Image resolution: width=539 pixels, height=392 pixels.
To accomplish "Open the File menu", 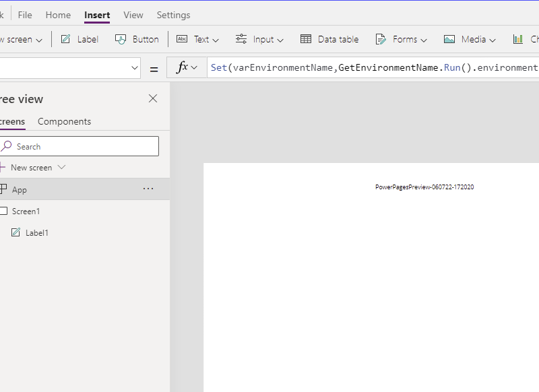I will tap(25, 15).
